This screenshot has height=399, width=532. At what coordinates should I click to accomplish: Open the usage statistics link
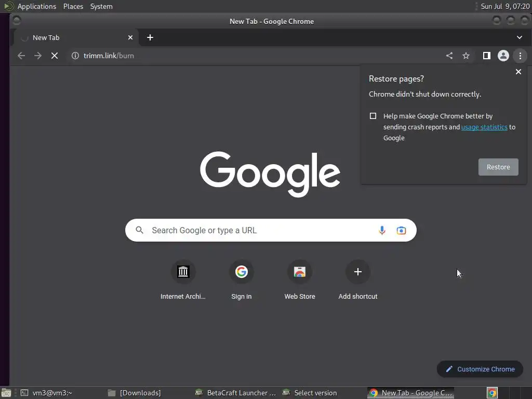pos(484,127)
